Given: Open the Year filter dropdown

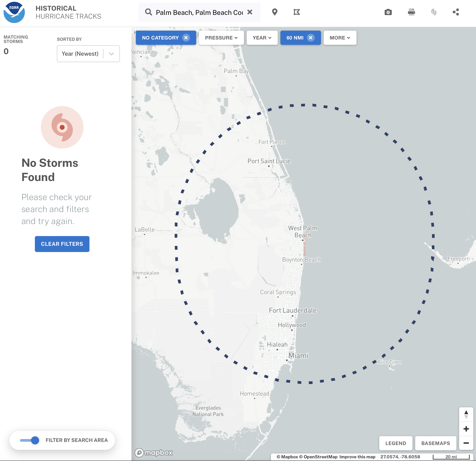Looking at the screenshot, I should coord(262,38).
